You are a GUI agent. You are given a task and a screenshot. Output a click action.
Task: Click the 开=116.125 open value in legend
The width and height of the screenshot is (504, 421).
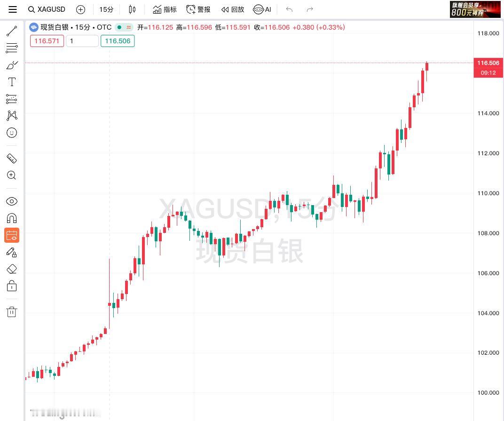coord(155,27)
